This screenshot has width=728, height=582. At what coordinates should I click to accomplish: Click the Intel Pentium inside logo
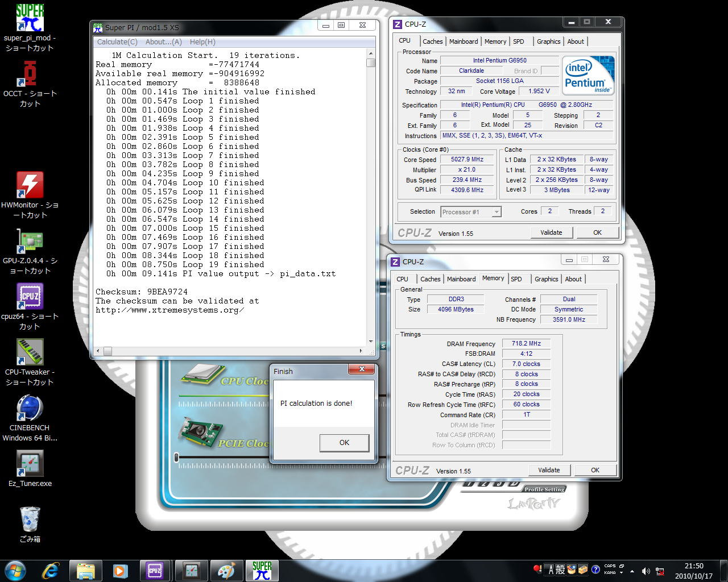click(x=589, y=76)
